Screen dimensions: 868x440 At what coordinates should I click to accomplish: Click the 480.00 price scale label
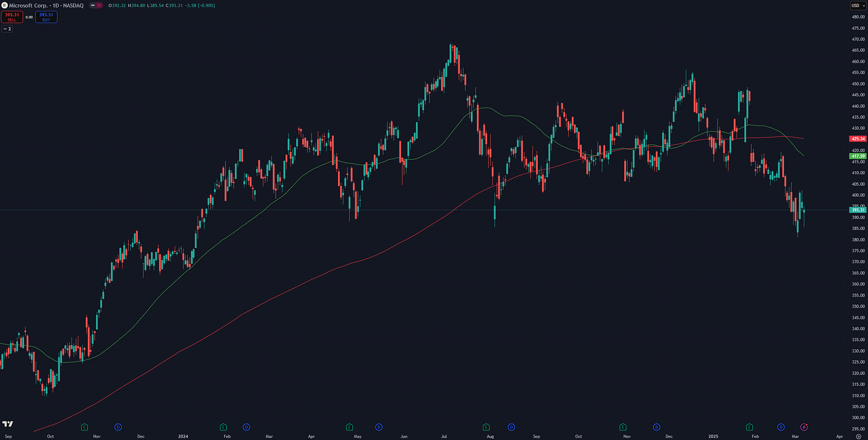pos(858,17)
